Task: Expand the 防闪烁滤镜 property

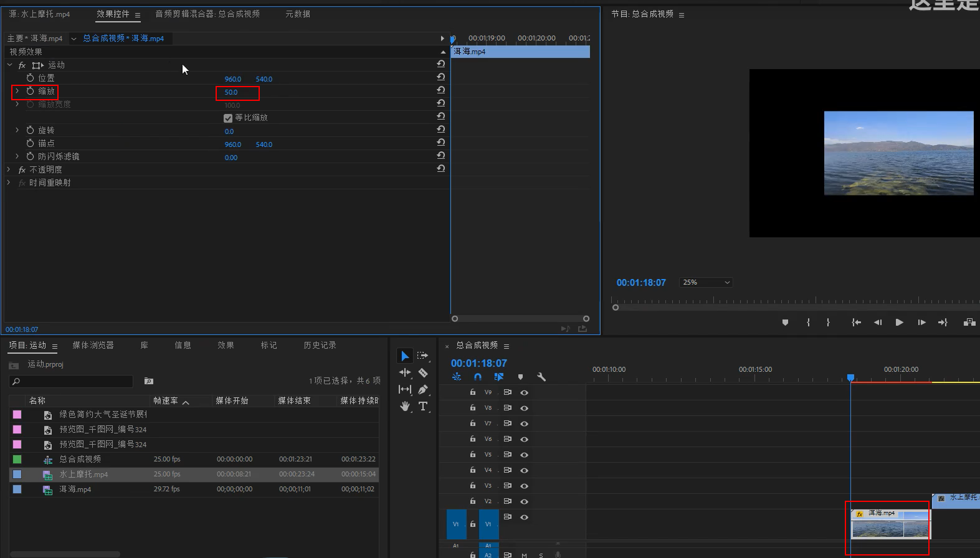Action: tap(17, 156)
